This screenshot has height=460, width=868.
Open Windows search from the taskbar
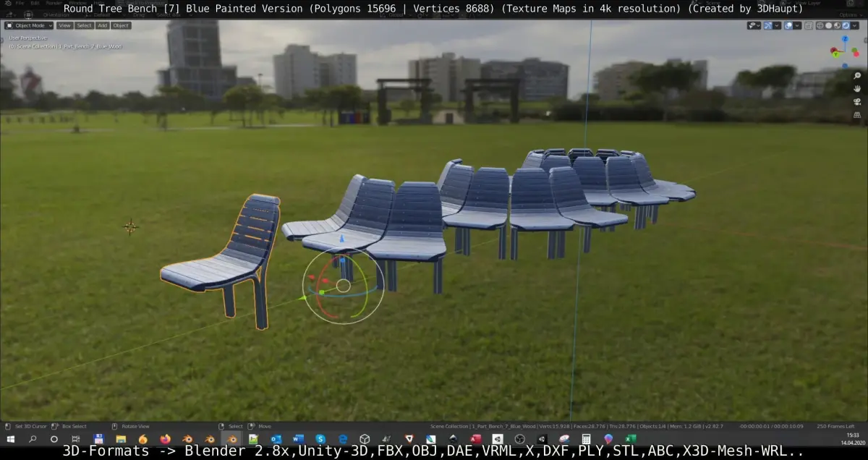(33, 438)
